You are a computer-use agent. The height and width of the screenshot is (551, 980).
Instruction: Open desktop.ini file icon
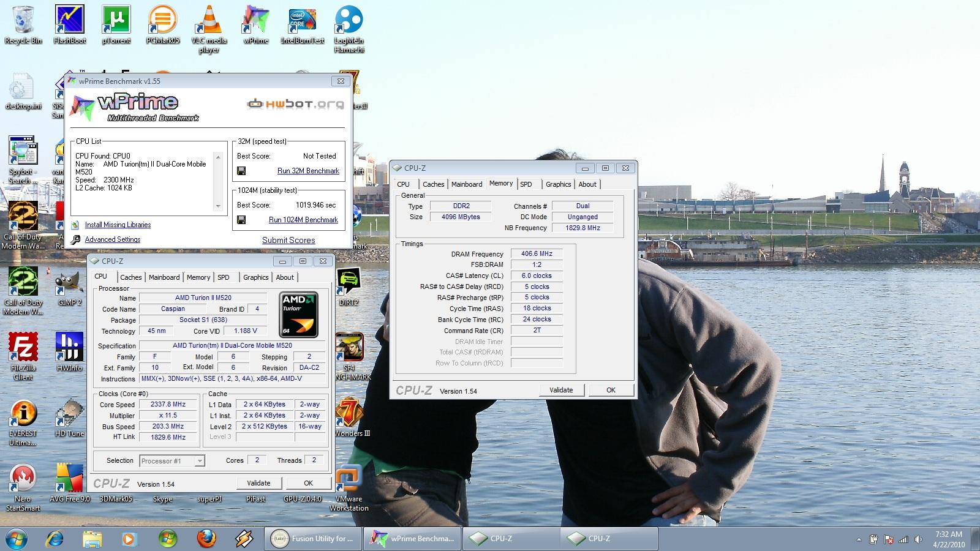pos(23,92)
